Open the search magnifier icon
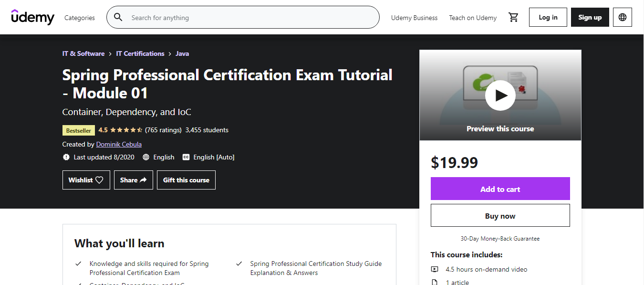The height and width of the screenshot is (285, 644). point(118,17)
